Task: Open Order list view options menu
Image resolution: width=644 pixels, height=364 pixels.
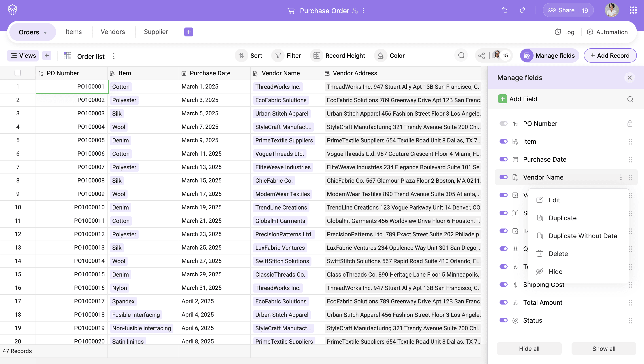Action: click(114, 56)
